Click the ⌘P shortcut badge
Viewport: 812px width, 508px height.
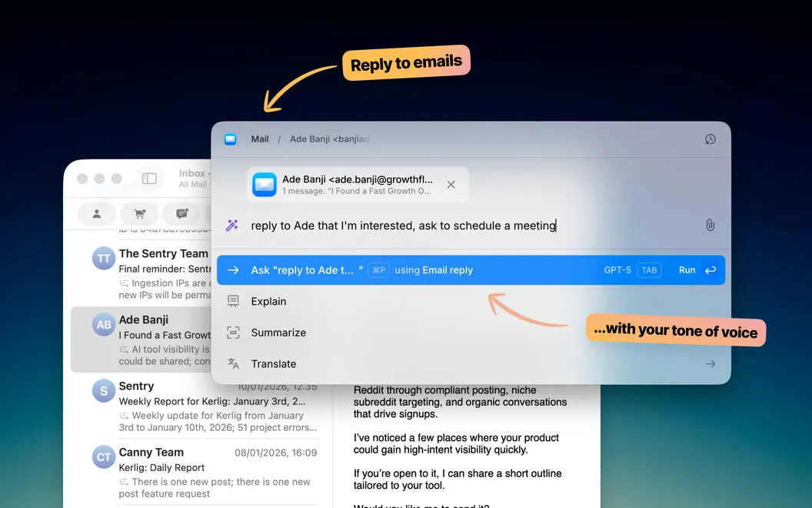click(x=378, y=270)
